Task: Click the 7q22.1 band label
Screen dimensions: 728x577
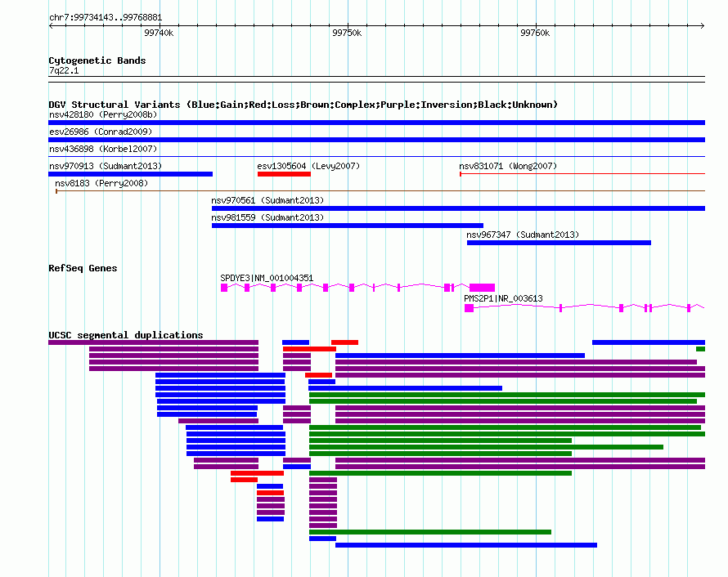Action: (64, 70)
